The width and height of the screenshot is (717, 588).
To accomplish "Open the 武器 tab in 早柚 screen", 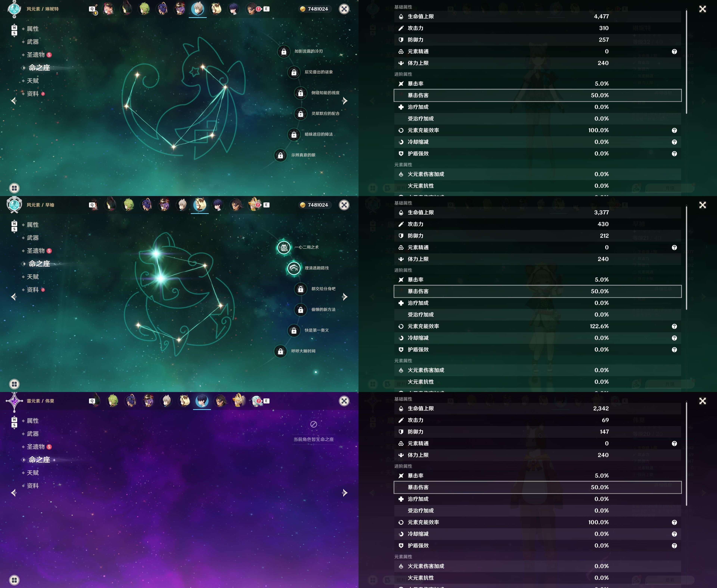I will 32,238.
